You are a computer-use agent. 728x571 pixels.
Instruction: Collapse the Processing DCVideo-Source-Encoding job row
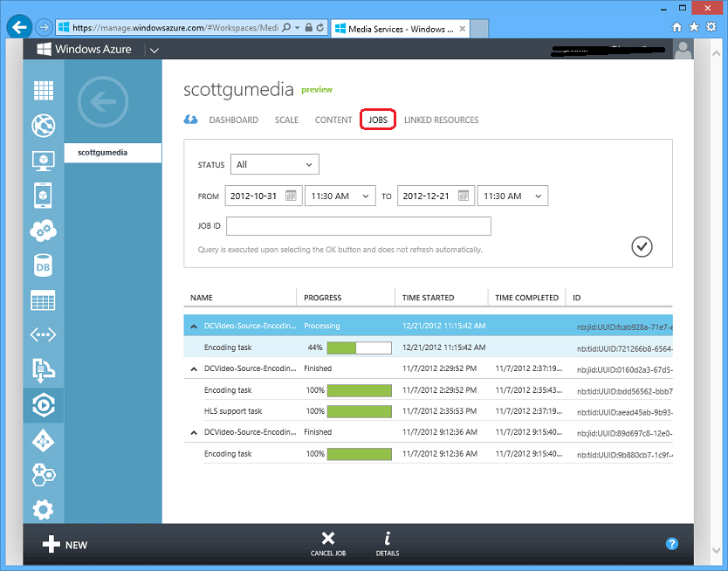point(194,327)
